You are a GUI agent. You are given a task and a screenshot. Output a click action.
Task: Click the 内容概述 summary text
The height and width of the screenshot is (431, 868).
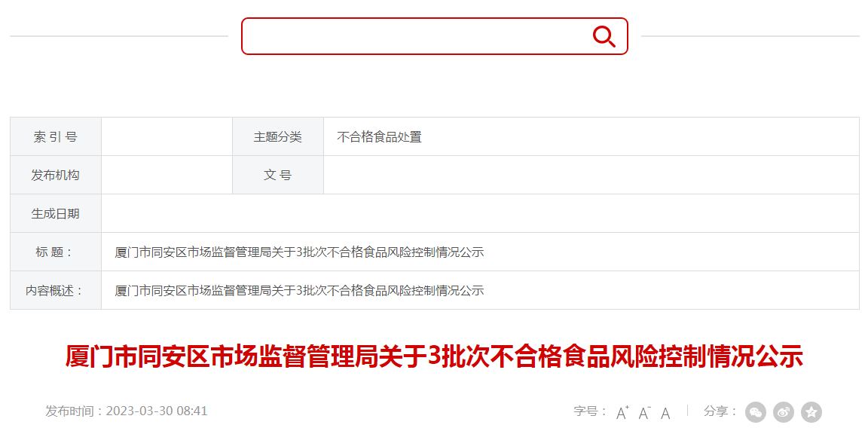[299, 290]
